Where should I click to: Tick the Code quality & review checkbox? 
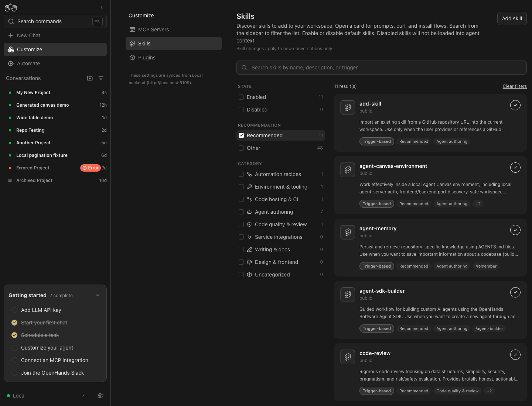[241, 224]
